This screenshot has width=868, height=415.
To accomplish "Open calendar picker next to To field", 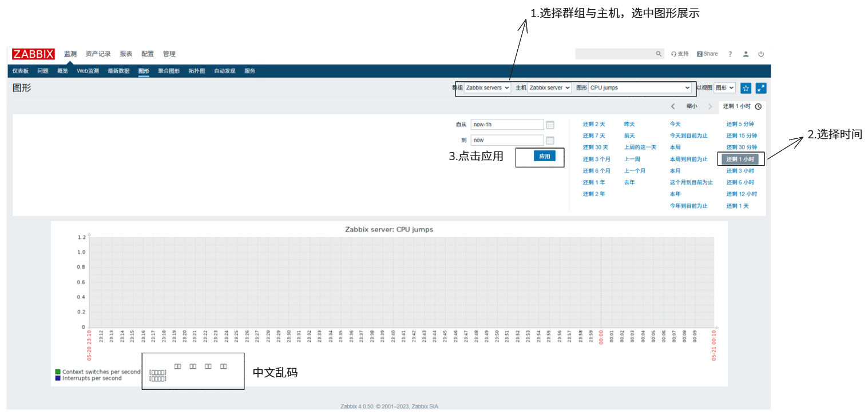I will click(550, 140).
